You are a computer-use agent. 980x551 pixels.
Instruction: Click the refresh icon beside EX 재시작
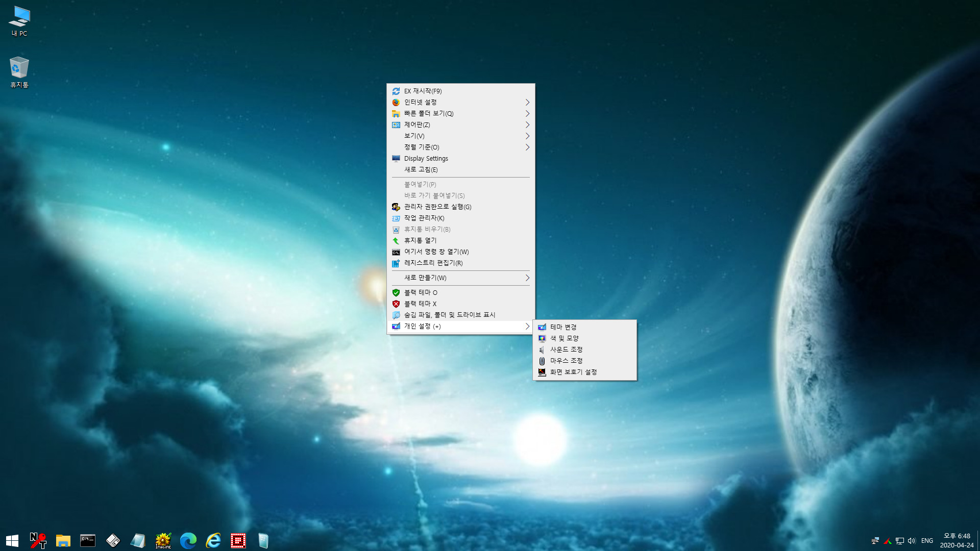click(x=396, y=91)
